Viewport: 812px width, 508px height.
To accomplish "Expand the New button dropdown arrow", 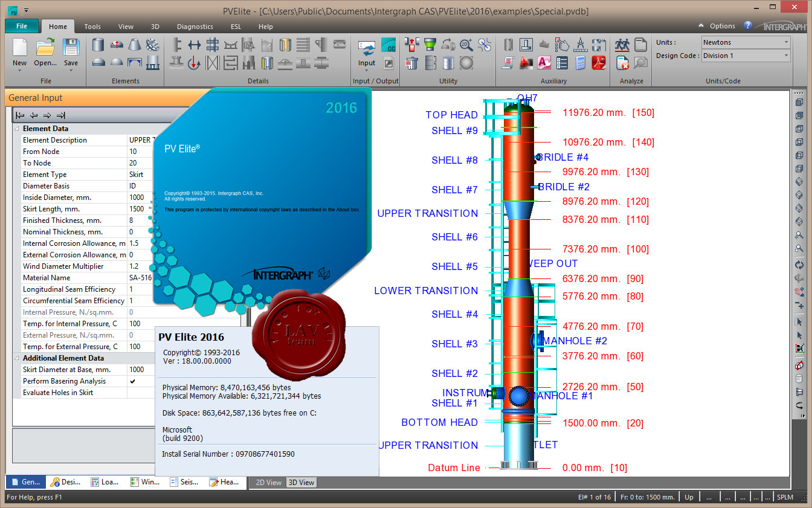I will coord(19,70).
